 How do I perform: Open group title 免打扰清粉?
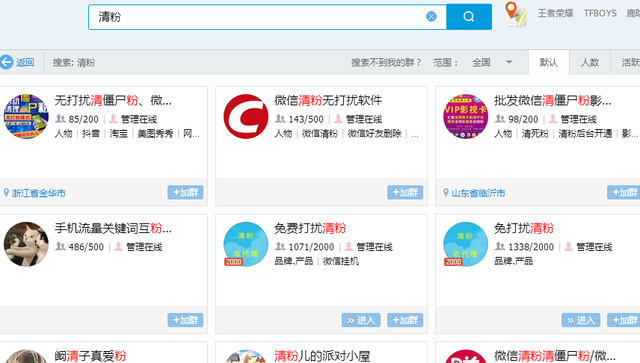coord(524,228)
